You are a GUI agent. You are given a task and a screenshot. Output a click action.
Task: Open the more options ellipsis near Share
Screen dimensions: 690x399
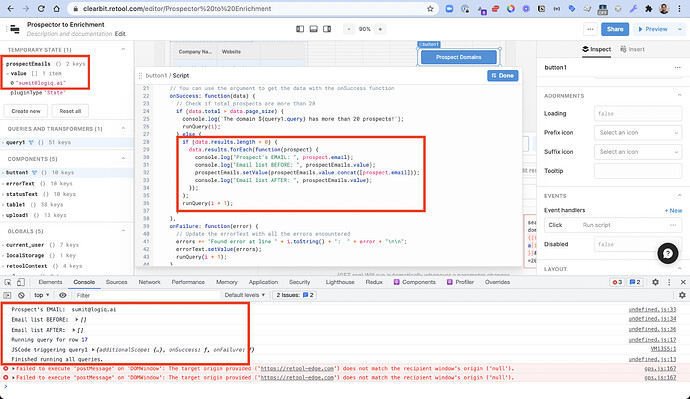590,29
